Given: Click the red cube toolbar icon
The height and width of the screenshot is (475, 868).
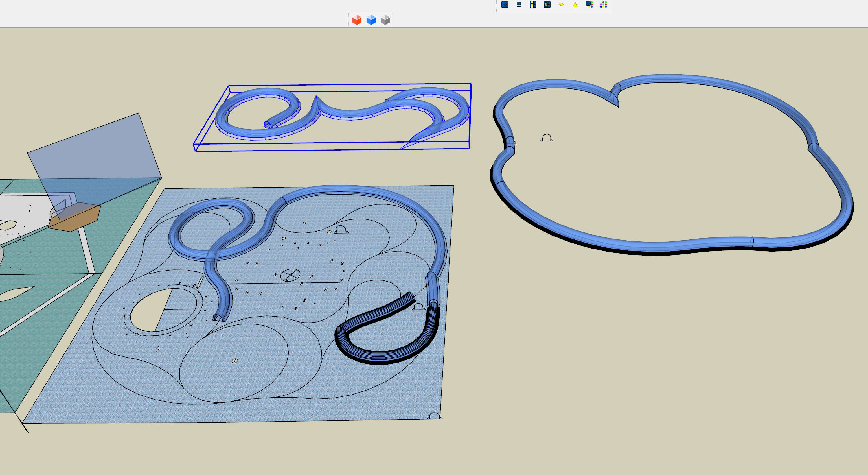Looking at the screenshot, I should [x=356, y=20].
